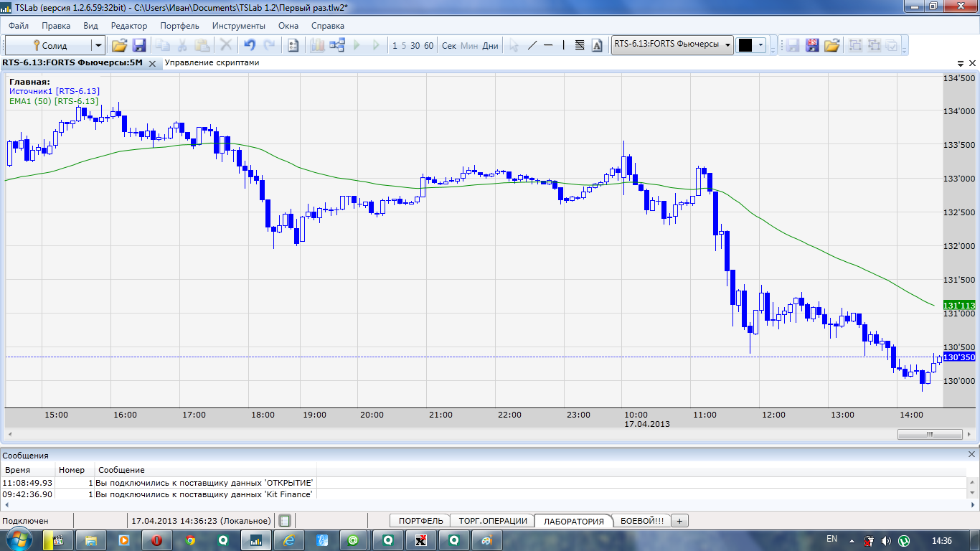The width and height of the screenshot is (980, 551).
Task: Open the Окна menu
Action: pyautogui.click(x=288, y=26)
